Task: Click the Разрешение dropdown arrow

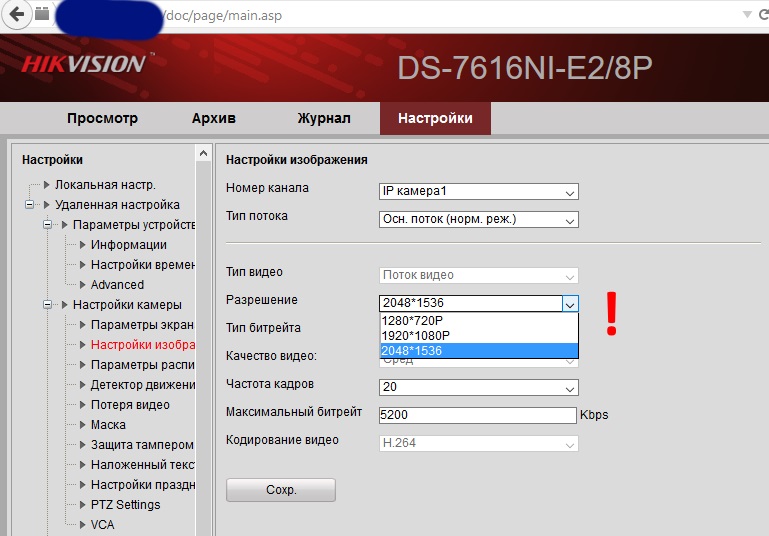Action: click(570, 304)
